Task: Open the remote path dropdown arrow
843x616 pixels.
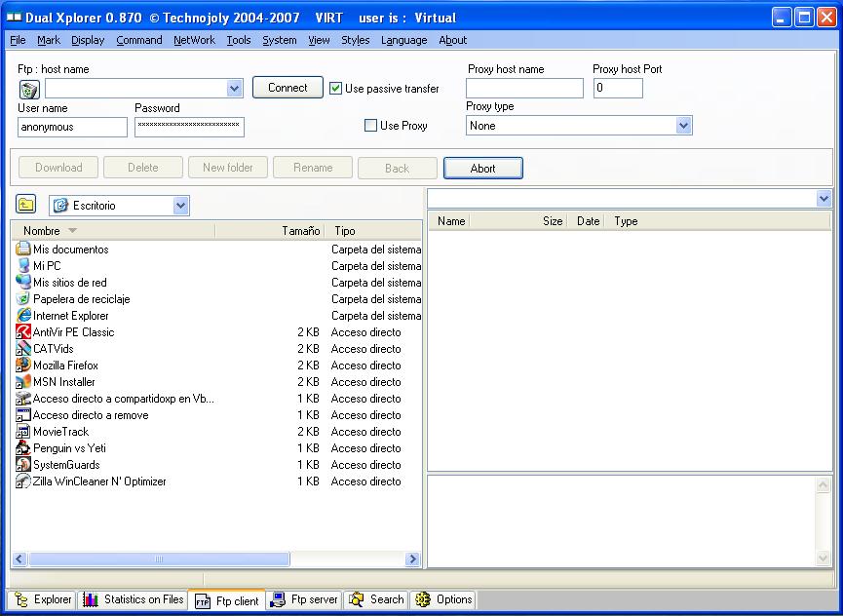Action: (824, 199)
